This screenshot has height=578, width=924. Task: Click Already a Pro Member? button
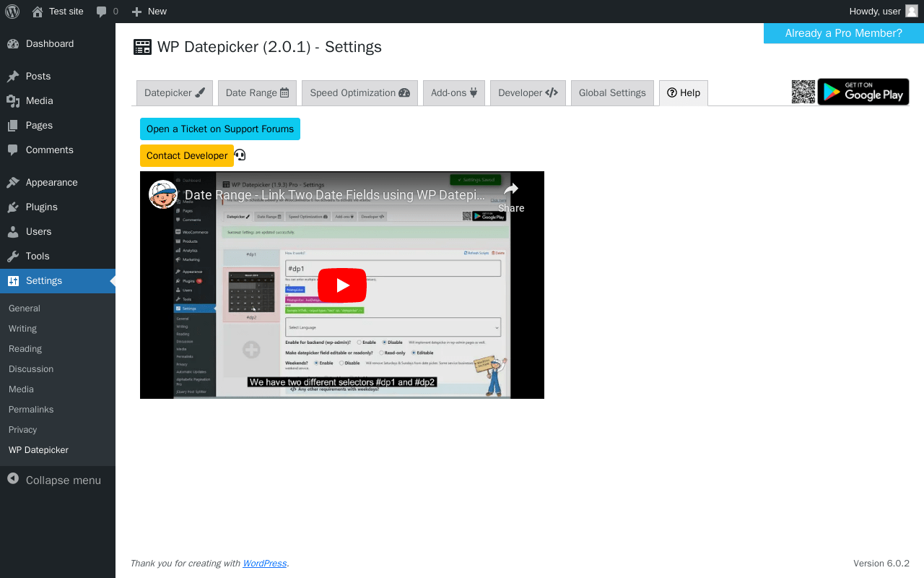pos(844,33)
